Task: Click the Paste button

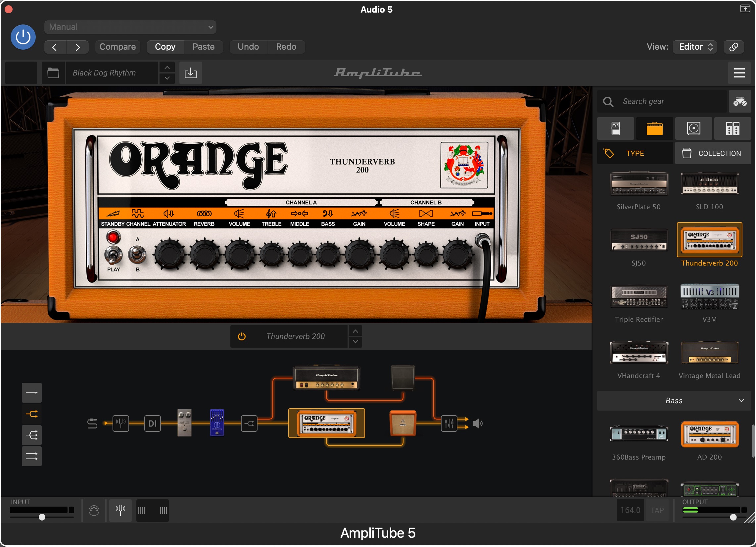Action: point(204,47)
